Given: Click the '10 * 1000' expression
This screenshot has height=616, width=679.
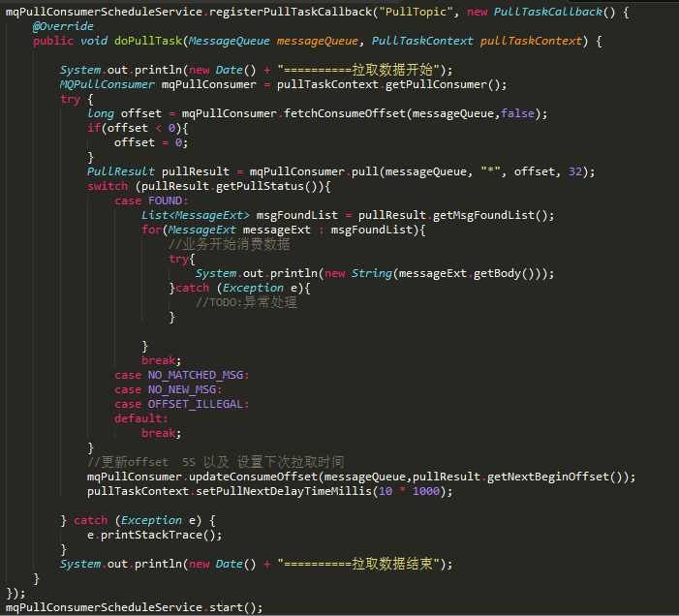Looking at the screenshot, I should [x=409, y=491].
